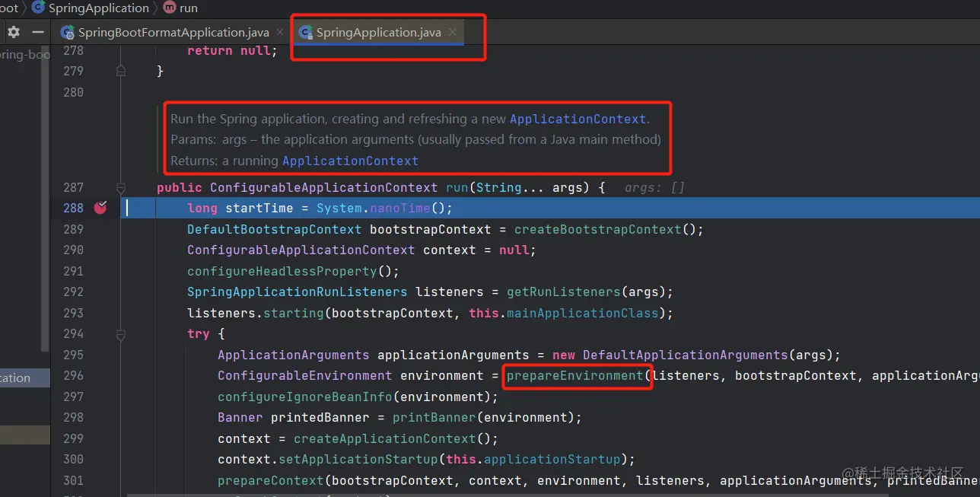Click setApplicationStartup on line 300
The width and height of the screenshot is (980, 497).
pos(358,459)
